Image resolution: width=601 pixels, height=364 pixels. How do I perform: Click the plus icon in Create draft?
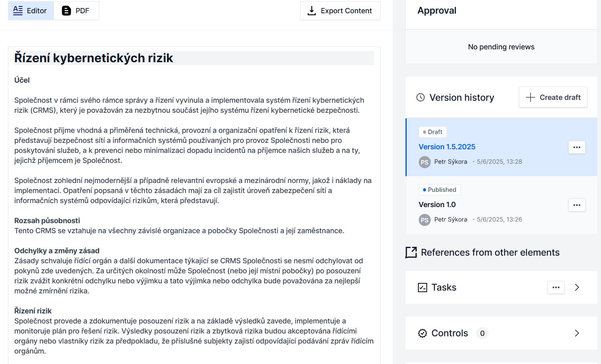[530, 98]
